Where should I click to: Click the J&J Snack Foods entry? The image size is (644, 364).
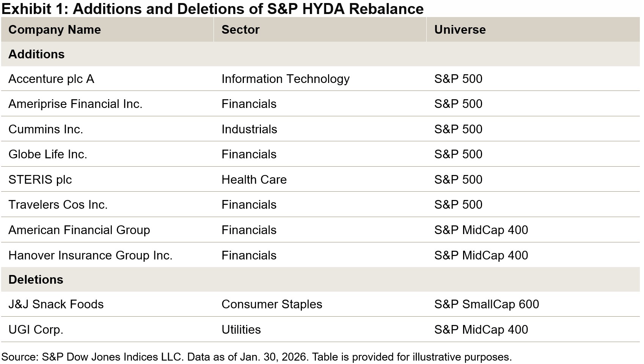coord(56,304)
